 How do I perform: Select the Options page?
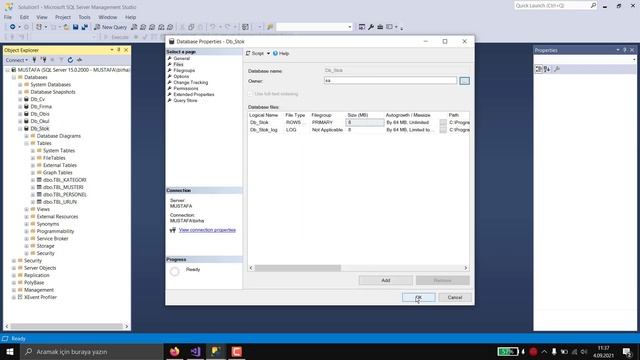[181, 76]
